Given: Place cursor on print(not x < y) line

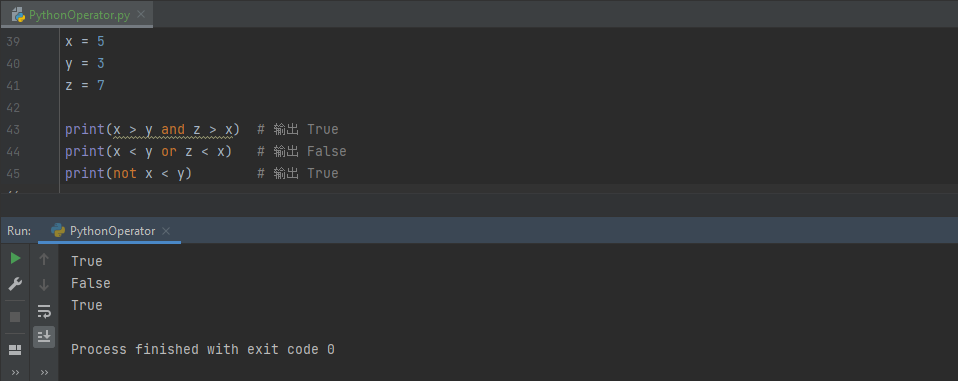Looking at the screenshot, I should point(129,173).
